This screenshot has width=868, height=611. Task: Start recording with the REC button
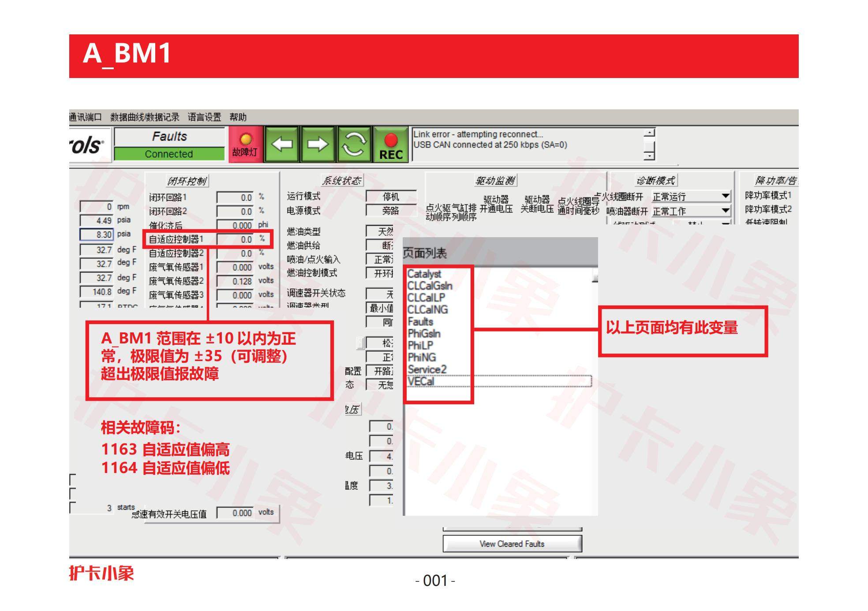coord(390,144)
